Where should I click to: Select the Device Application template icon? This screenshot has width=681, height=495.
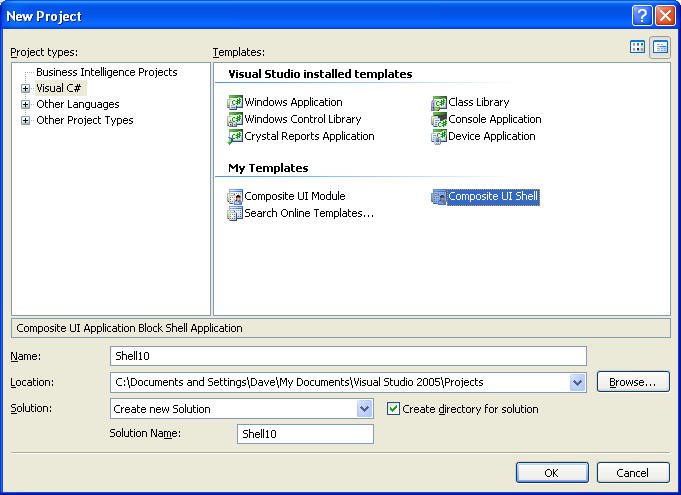coord(439,136)
